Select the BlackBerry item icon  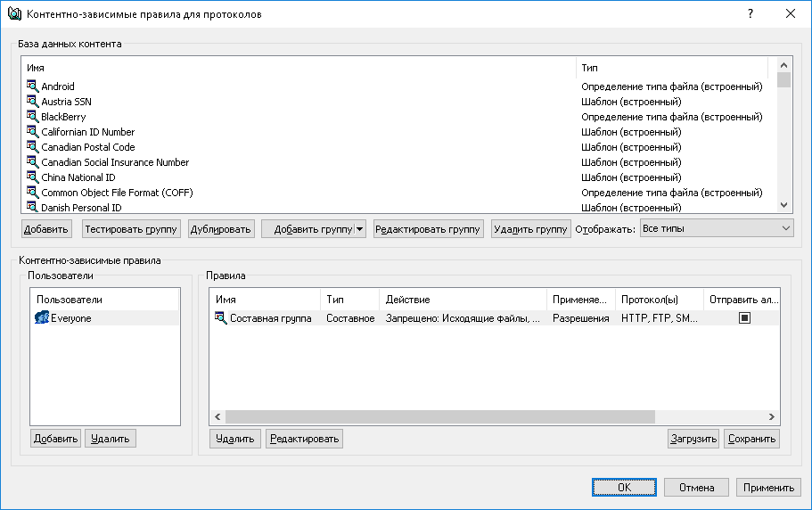point(33,117)
